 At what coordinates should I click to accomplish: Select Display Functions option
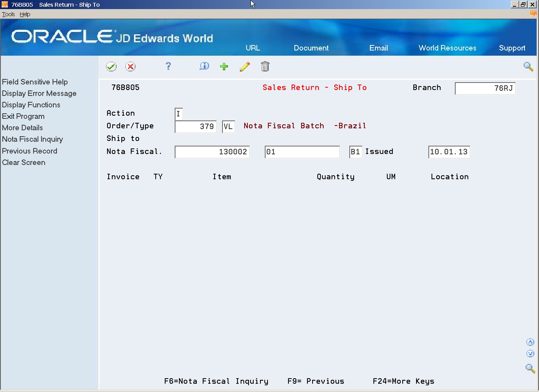click(31, 105)
